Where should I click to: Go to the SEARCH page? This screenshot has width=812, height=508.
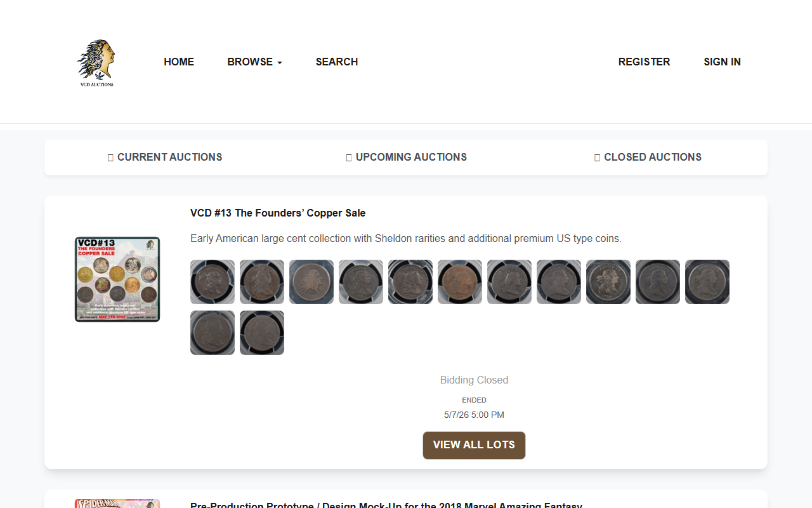click(x=337, y=62)
